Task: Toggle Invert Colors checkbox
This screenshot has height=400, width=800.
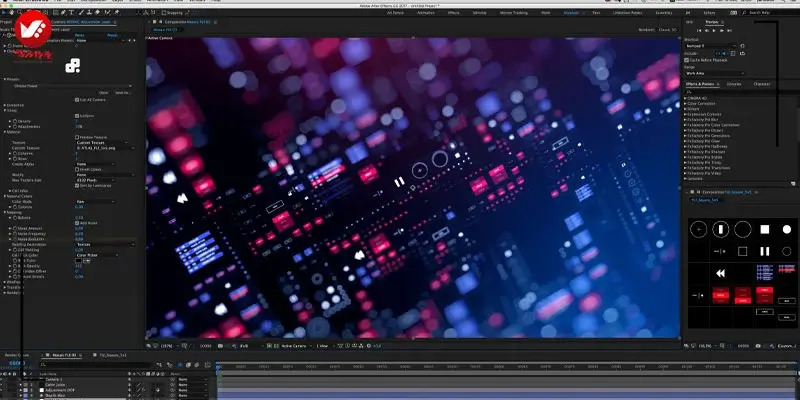Action: point(77,169)
